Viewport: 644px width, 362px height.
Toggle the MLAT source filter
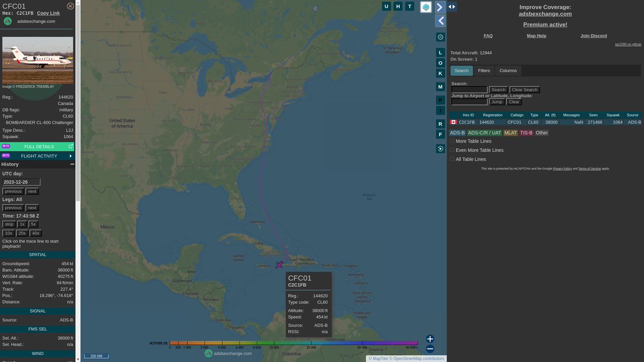point(510,132)
